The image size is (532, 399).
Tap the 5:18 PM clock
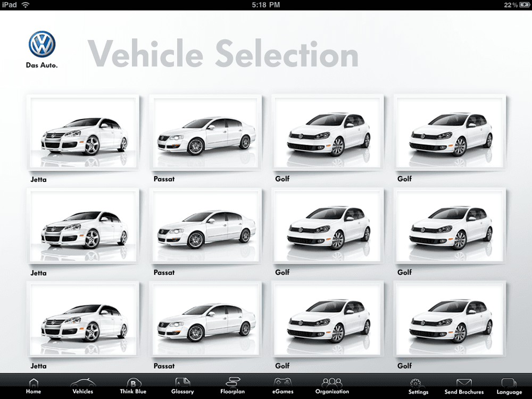click(265, 5)
